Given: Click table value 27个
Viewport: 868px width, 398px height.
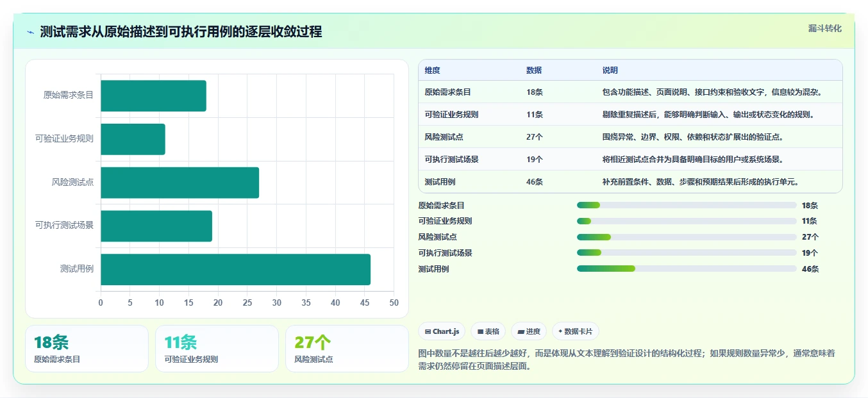Looking at the screenshot, I should pos(535,137).
